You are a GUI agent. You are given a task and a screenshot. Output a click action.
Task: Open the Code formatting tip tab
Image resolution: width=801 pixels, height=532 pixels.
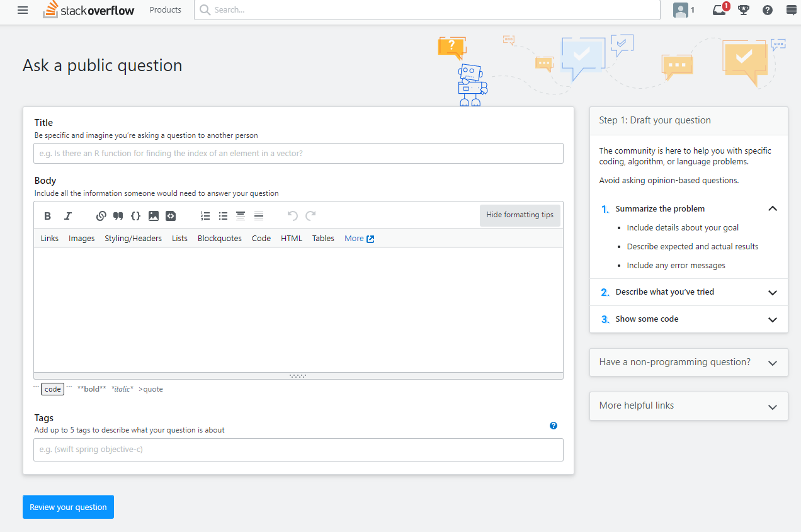pos(261,239)
